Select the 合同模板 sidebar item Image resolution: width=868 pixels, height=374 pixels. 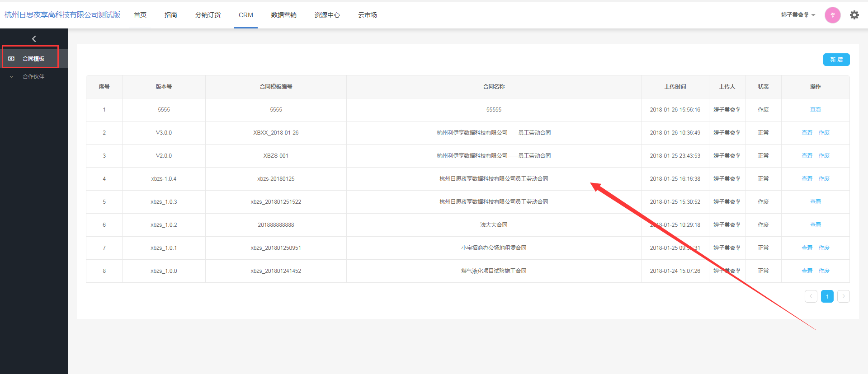tap(33, 59)
